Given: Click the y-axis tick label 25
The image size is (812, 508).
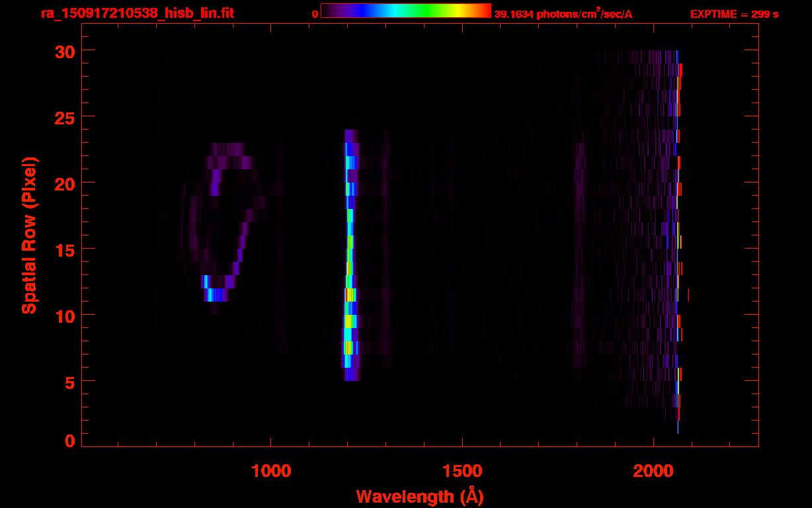Looking at the screenshot, I should 63,116.
